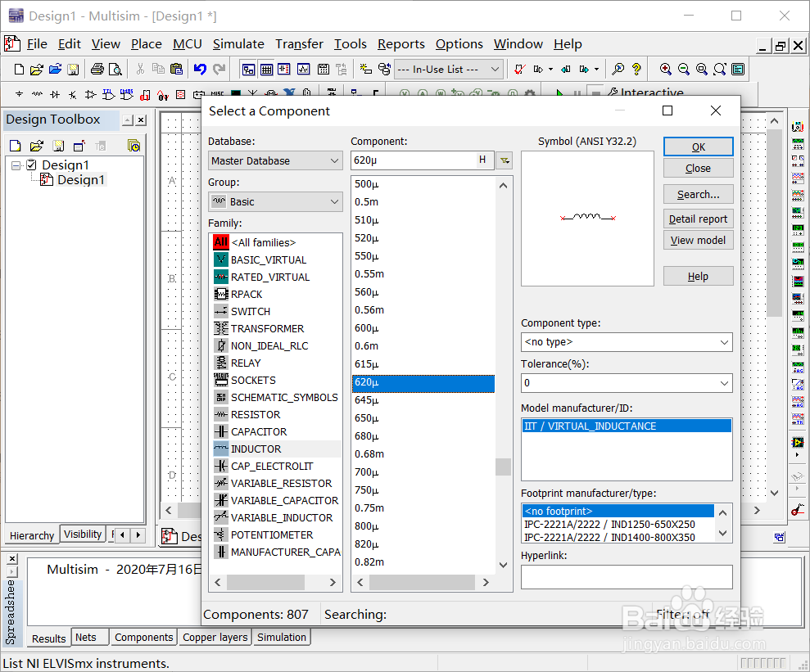Switch to the Copper layers tab

[x=215, y=638]
